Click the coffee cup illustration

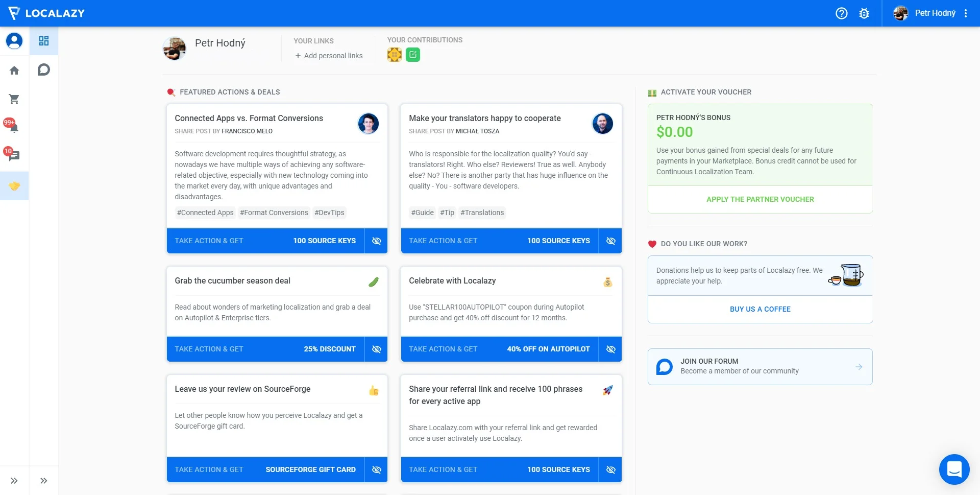pos(846,275)
